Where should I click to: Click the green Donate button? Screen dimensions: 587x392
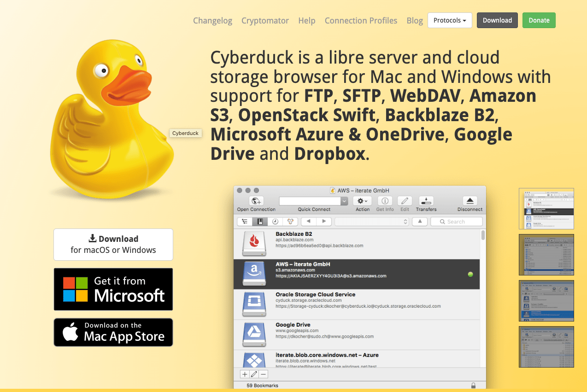[x=539, y=20]
